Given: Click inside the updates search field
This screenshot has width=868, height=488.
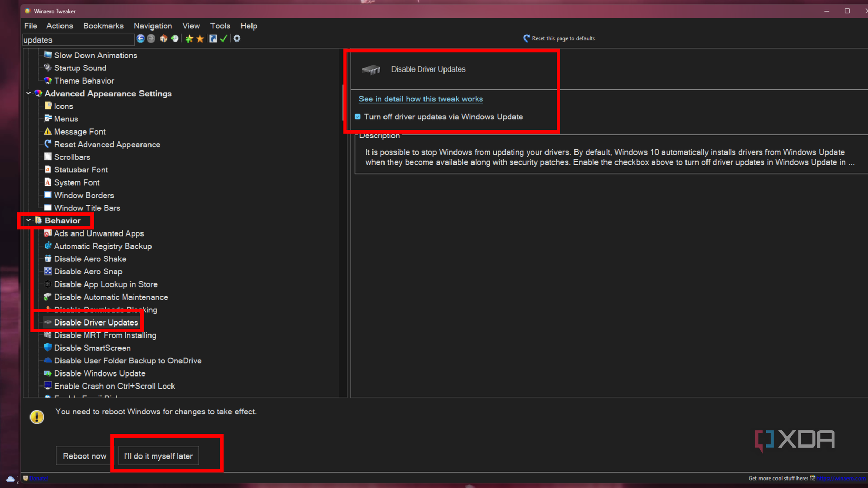Looking at the screenshot, I should click(x=78, y=39).
